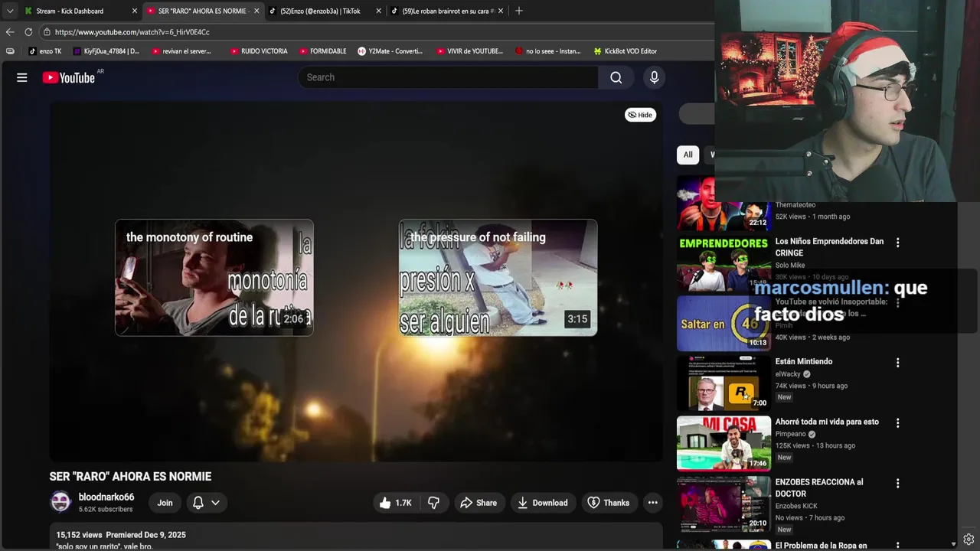The image size is (980, 551).
Task: Open 'Y2Mate - Converti...' bookmark
Action: pyautogui.click(x=390, y=51)
